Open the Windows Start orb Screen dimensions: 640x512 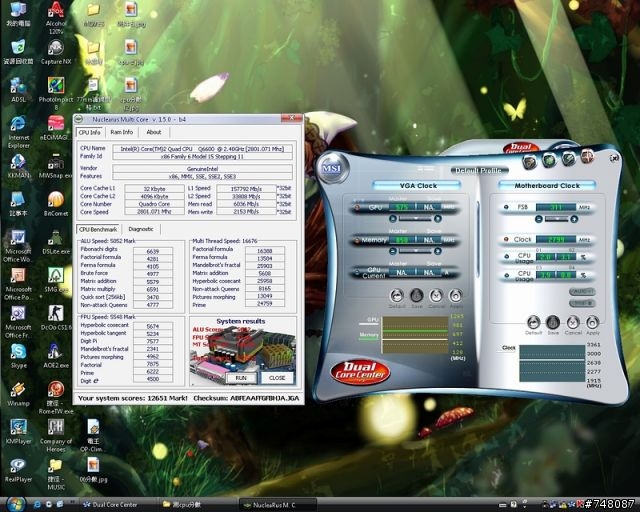pos(15,504)
